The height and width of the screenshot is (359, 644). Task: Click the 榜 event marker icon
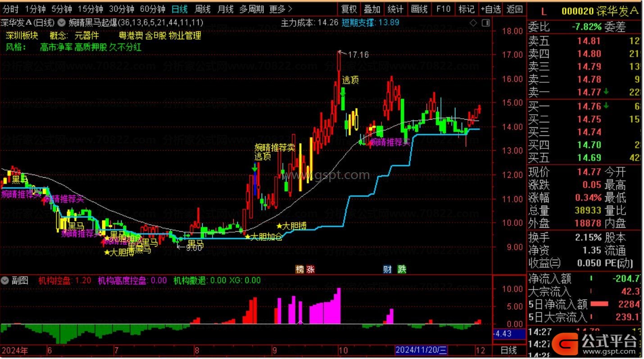pos(299,269)
